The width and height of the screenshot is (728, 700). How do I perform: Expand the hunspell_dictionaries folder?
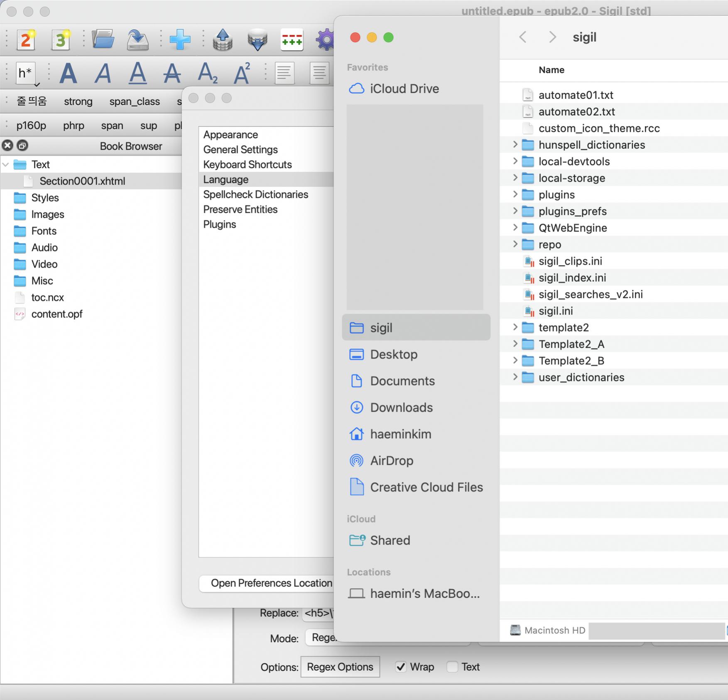tap(515, 145)
